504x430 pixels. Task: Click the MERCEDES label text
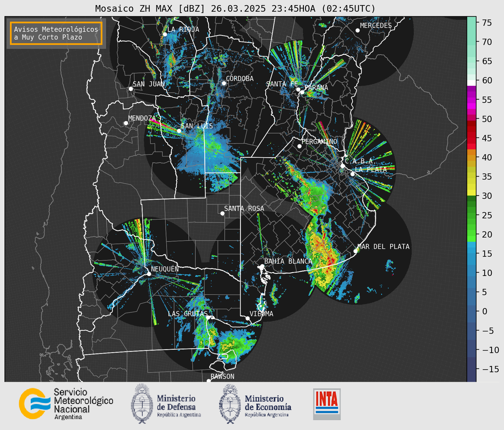[x=376, y=26]
